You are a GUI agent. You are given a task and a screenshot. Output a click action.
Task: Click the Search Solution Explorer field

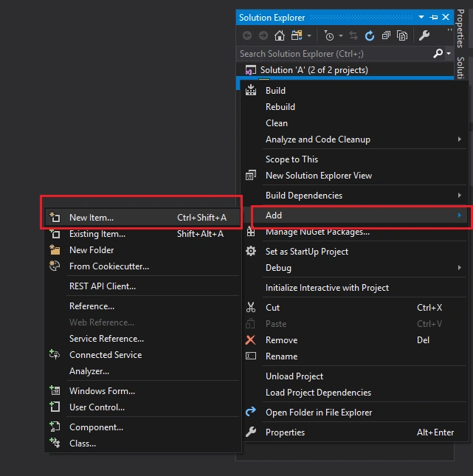[x=335, y=54]
